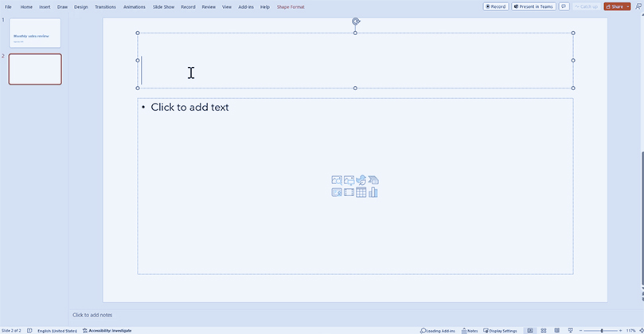
Task: Open the Insert tab
Action: (45, 7)
